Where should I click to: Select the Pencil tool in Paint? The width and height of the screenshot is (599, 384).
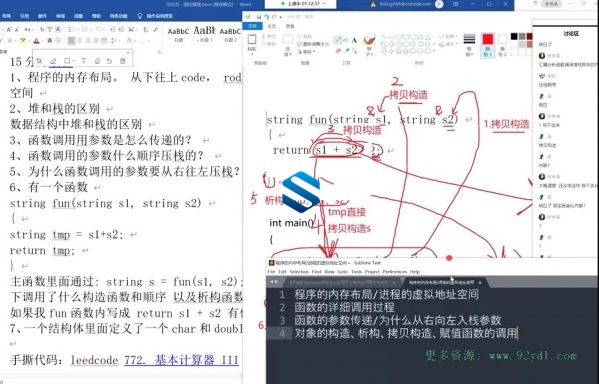(x=337, y=40)
